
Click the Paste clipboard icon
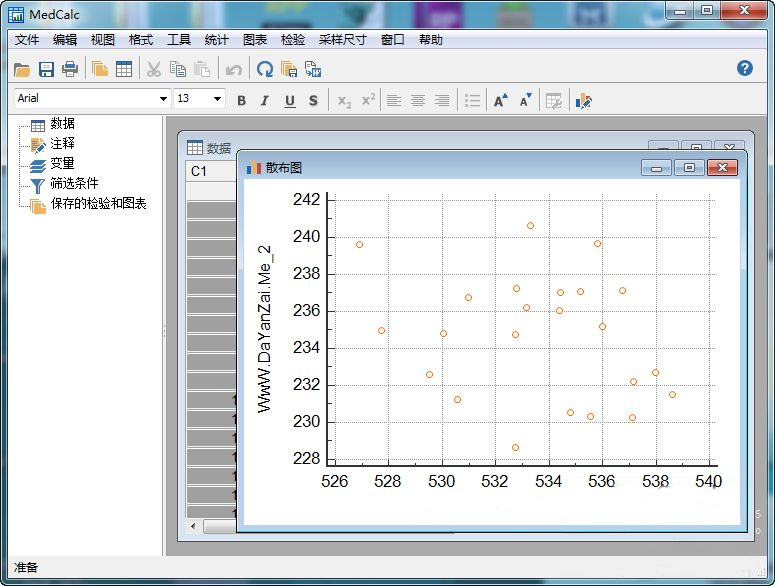[202, 69]
